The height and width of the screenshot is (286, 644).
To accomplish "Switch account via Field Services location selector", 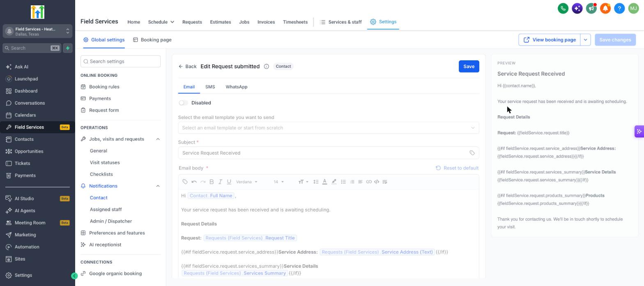I will [37, 31].
